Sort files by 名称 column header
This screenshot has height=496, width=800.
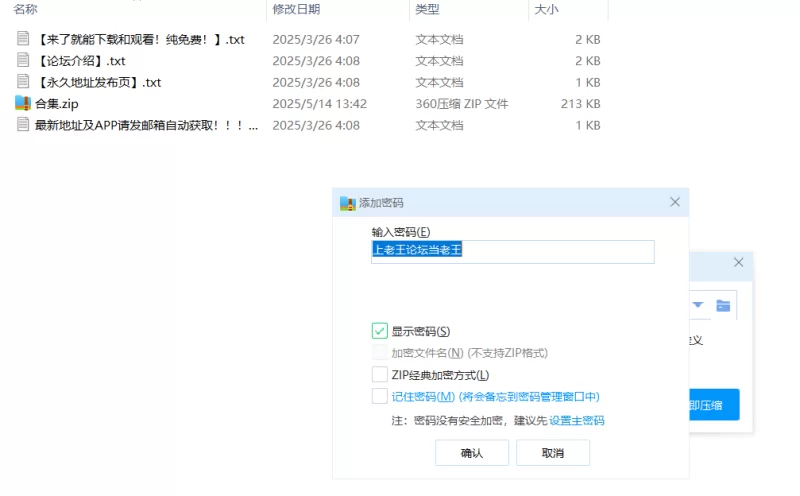point(25,9)
